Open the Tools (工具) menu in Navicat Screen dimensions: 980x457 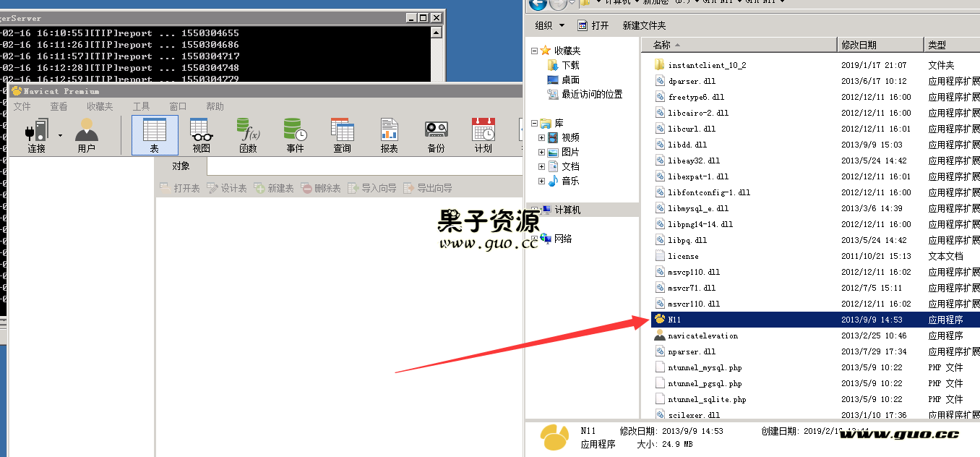click(141, 106)
